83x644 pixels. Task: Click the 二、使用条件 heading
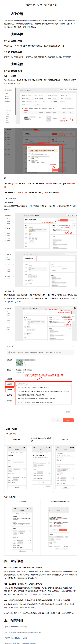point(13,34)
